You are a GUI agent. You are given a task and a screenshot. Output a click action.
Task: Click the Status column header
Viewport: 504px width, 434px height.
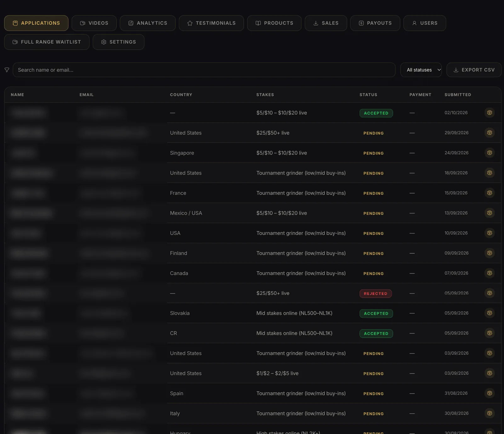(369, 95)
